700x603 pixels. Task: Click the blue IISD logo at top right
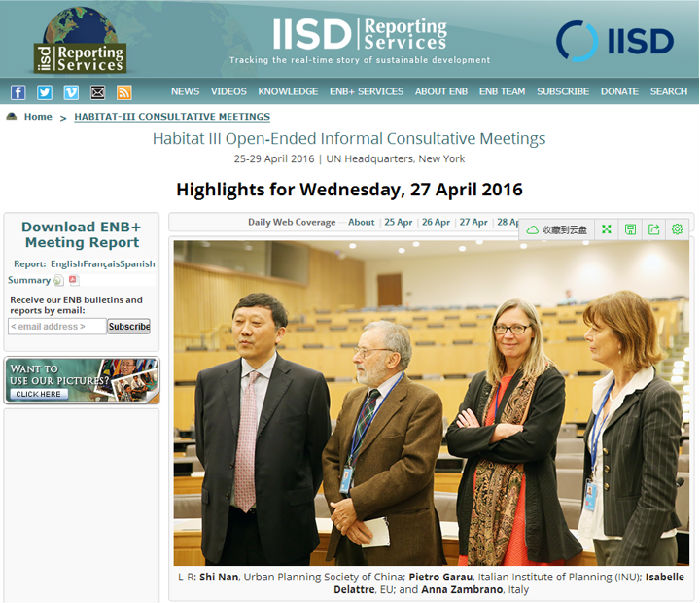(615, 41)
